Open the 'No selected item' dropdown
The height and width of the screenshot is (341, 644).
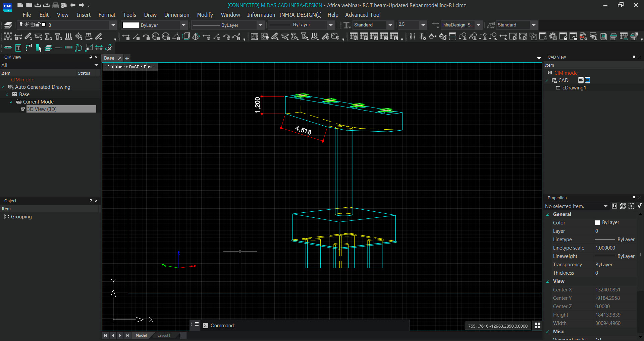(x=605, y=206)
